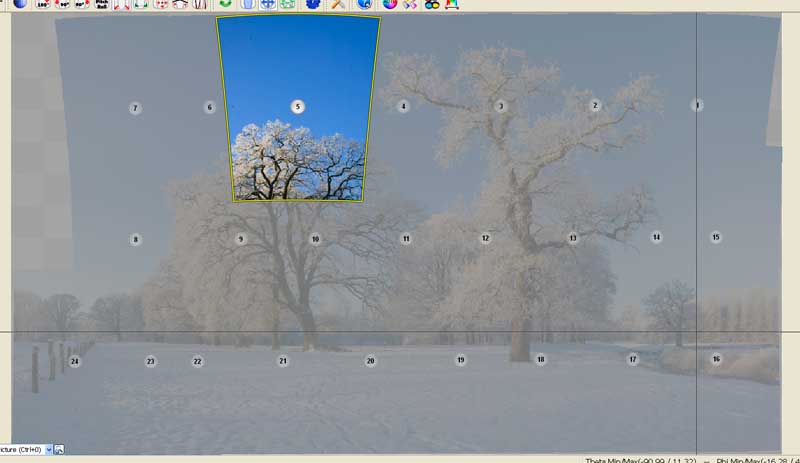Select image marker number 7
Image resolution: width=800 pixels, height=463 pixels.
pos(135,108)
